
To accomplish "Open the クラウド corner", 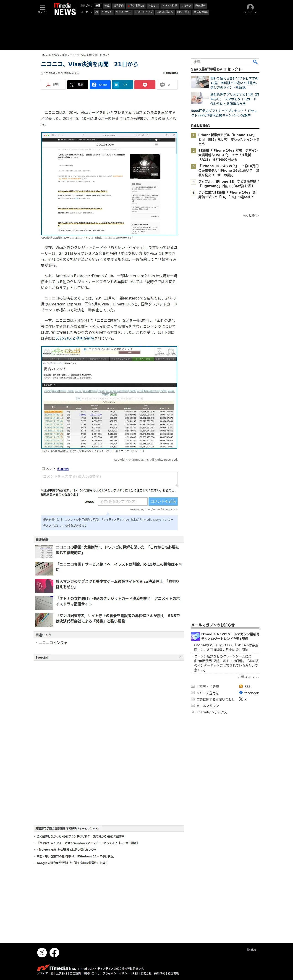I will 107,12.
